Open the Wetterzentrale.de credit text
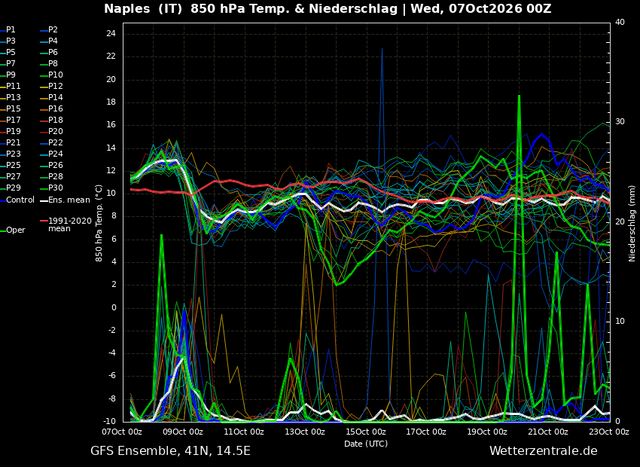 tap(543, 451)
